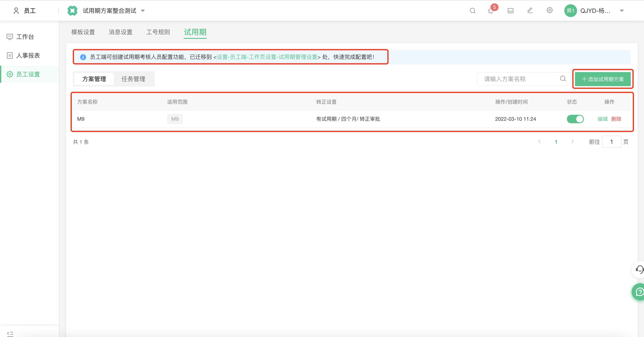644x337 pixels.
Task: Click page number 1 in pagination
Action: point(556,142)
